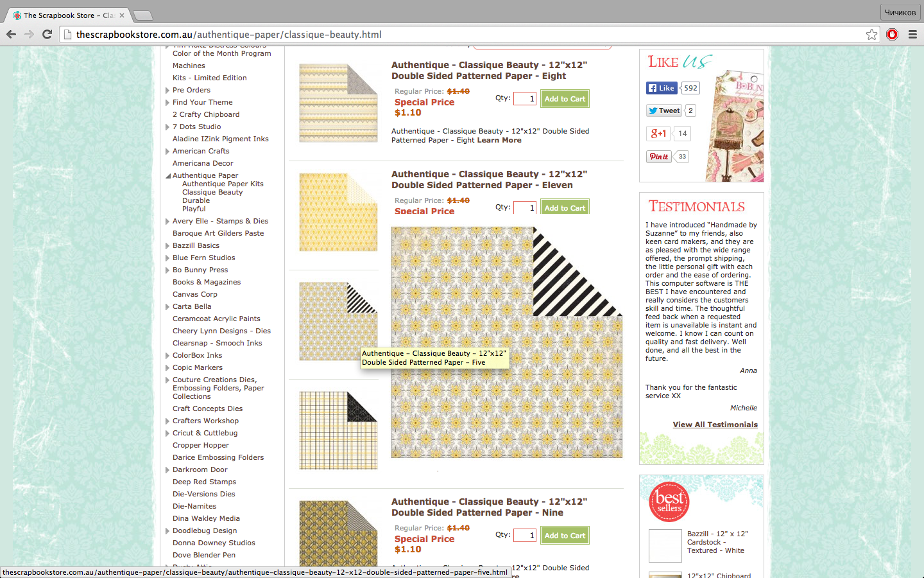Click the Like Us scrapbook image

735,126
